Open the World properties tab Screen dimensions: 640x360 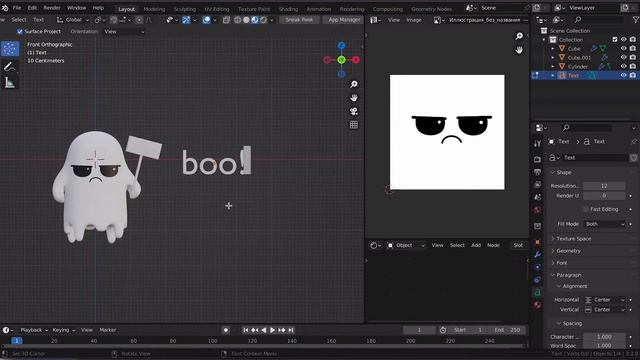537,210
